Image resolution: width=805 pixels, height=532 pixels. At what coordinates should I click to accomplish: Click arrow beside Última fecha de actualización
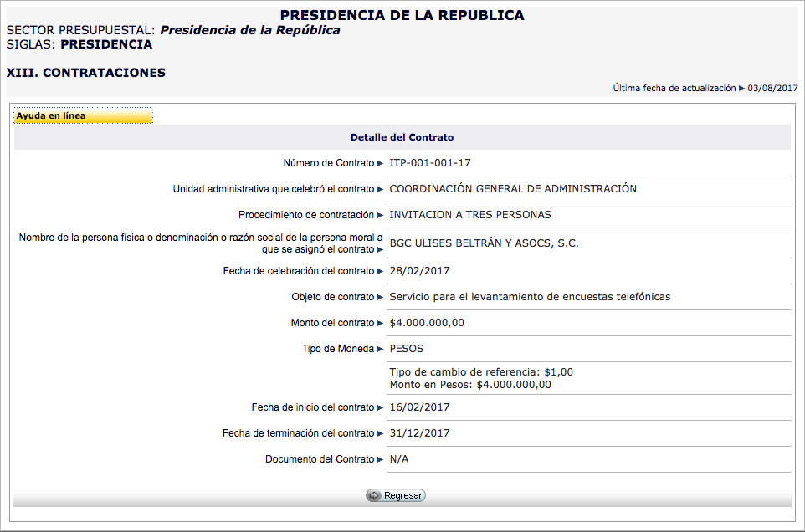[x=741, y=88]
